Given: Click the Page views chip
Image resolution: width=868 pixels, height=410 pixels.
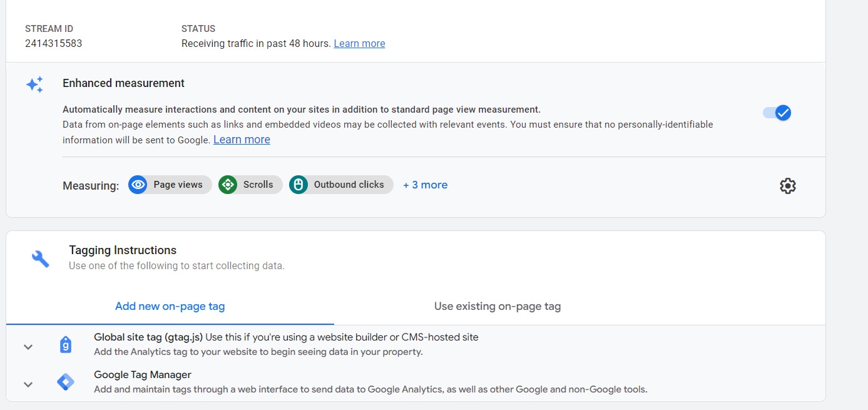Looking at the screenshot, I should (x=170, y=185).
